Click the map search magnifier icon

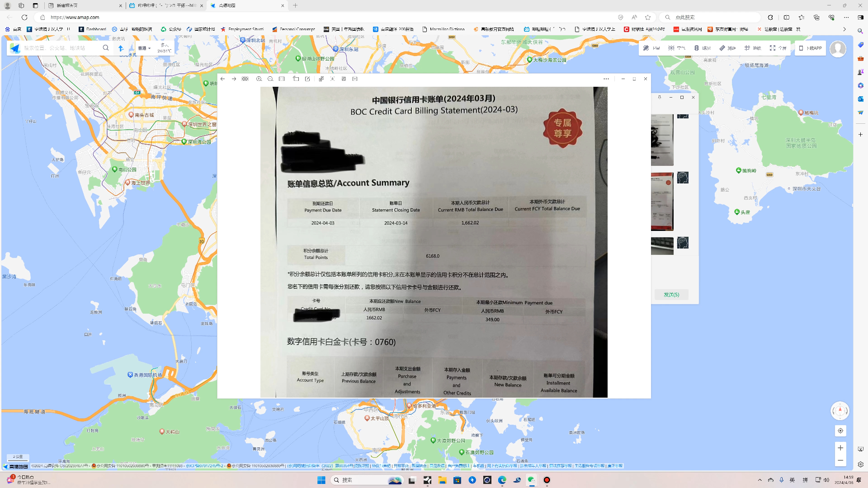(106, 48)
